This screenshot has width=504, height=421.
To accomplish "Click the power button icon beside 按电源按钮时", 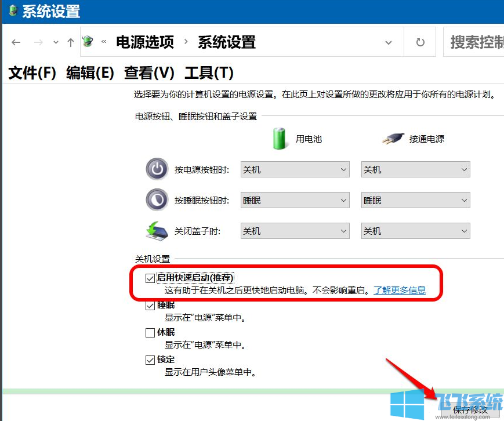I will [x=157, y=169].
